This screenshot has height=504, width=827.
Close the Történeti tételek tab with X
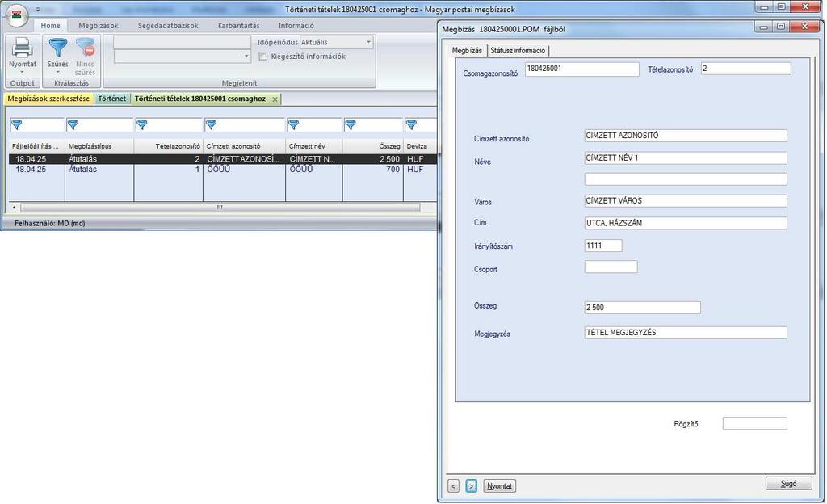275,99
